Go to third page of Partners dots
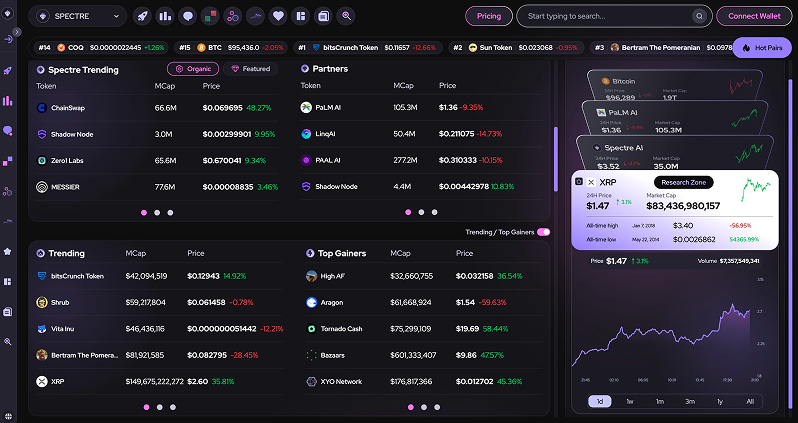 pos(435,212)
